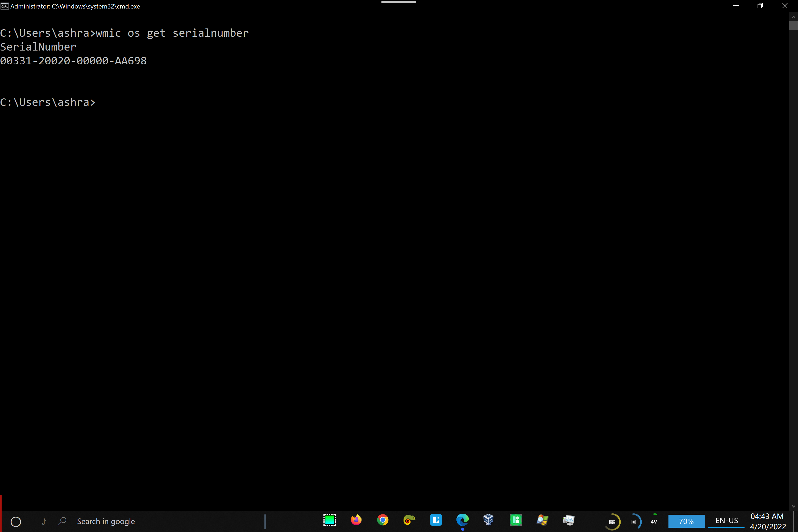Launch Google Chrome from the taskbar
Image resolution: width=798 pixels, height=532 pixels.
click(383, 520)
